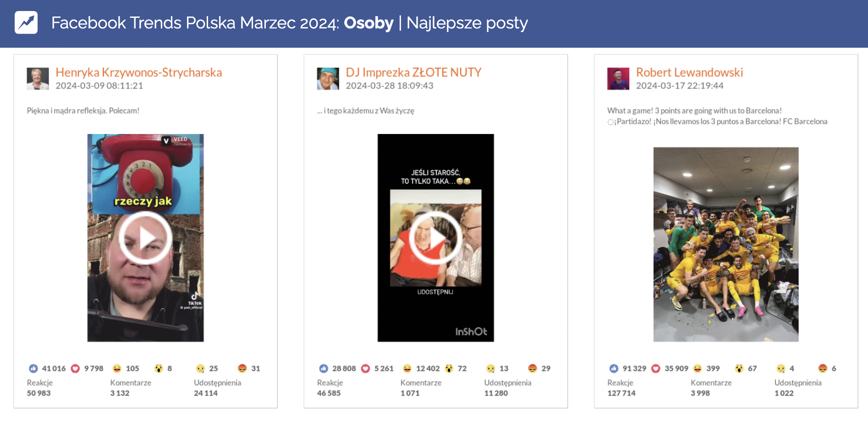Click sad icon showing 25
The height and width of the screenshot is (423, 868).
[200, 368]
